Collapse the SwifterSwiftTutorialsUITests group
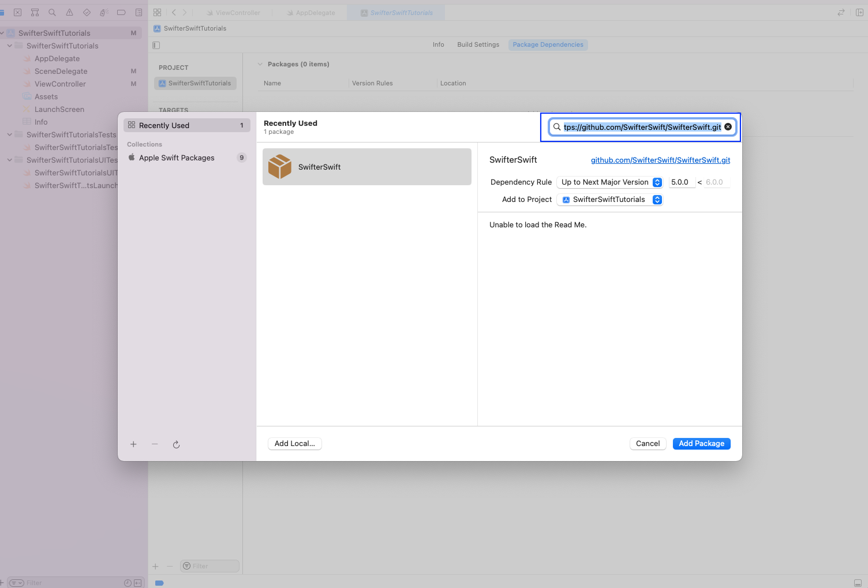Image resolution: width=868 pixels, height=588 pixels. (9, 160)
